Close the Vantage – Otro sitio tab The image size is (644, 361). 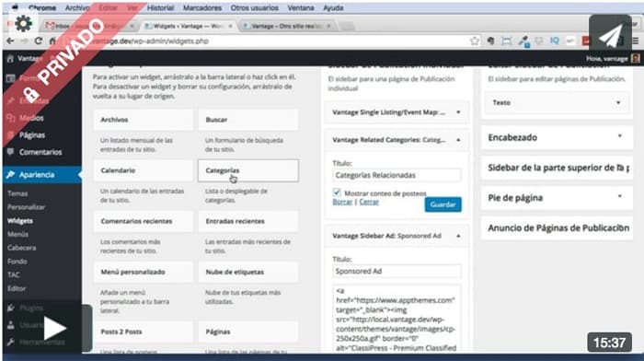click(x=328, y=26)
